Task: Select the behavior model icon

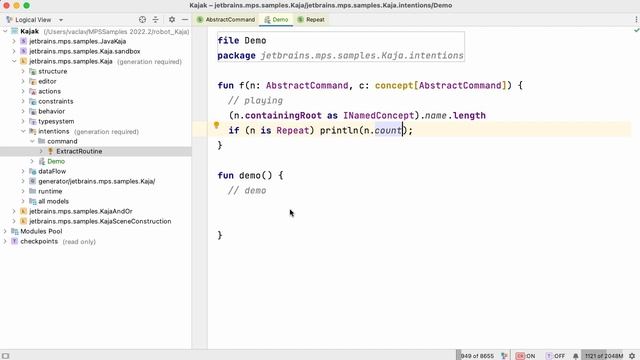Action: (x=33, y=111)
